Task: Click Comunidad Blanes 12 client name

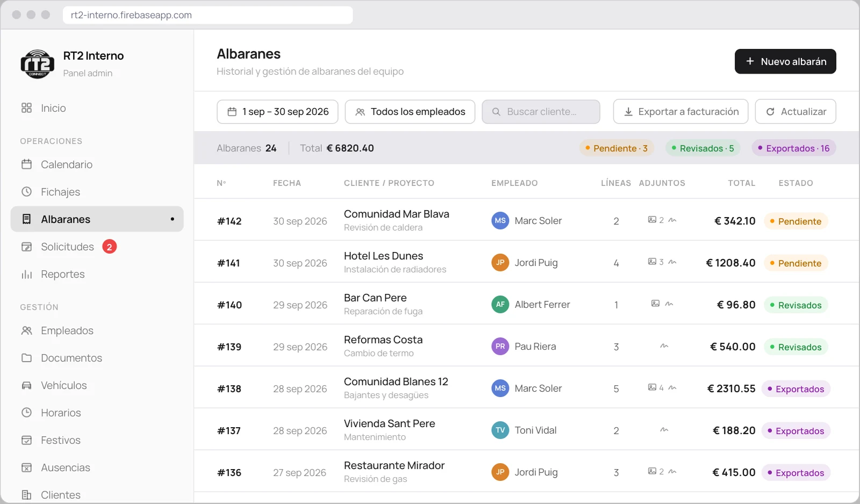Action: [x=396, y=381]
